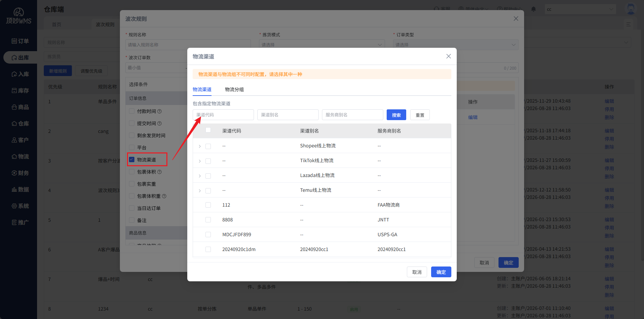This screenshot has width=644, height=319.
Task: Check the 包裹实重 condition checkbox
Action: (x=132, y=184)
